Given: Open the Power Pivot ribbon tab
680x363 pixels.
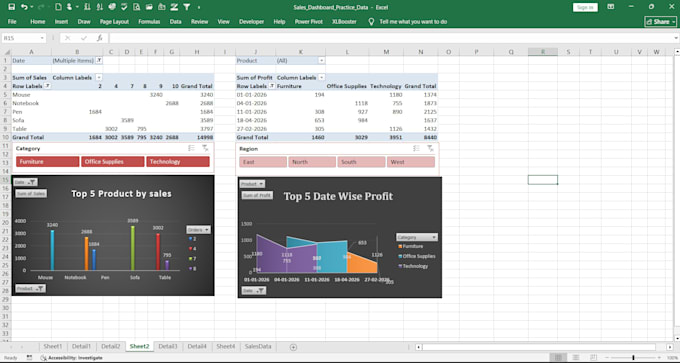Looking at the screenshot, I should click(309, 22).
